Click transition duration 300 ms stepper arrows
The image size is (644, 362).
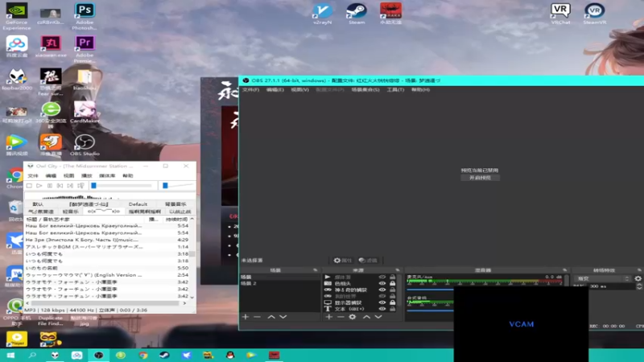coord(639,286)
